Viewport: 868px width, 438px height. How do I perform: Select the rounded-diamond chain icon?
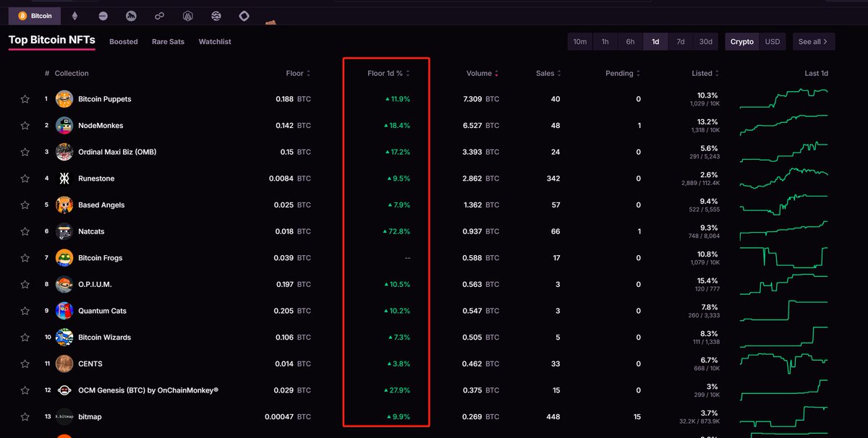244,15
